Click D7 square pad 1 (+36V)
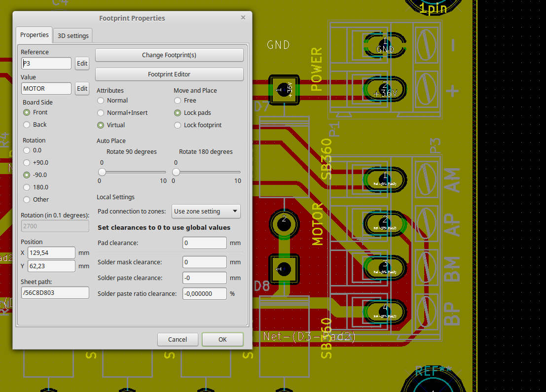 284,90
